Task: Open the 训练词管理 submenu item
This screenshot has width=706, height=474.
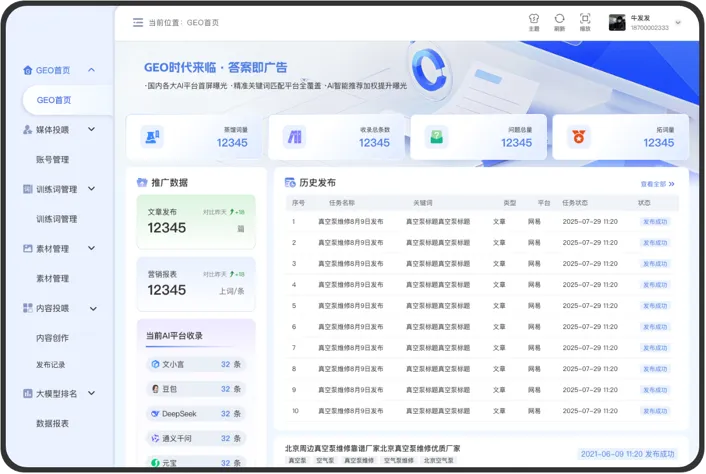Action: pos(57,219)
